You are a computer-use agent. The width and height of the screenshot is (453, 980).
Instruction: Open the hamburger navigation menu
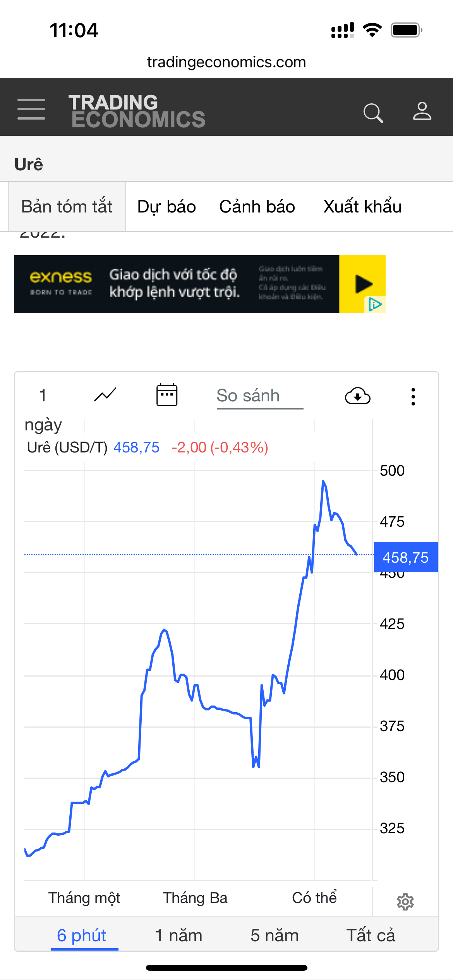31,109
